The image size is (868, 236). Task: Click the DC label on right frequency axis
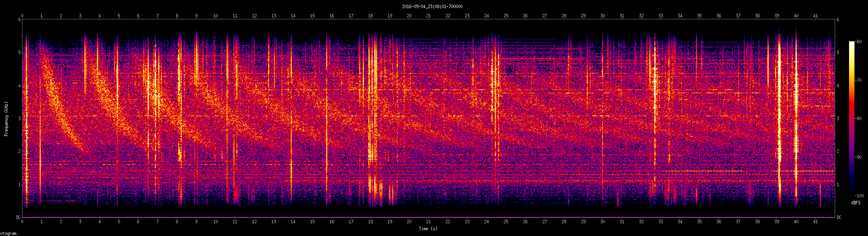pos(839,217)
